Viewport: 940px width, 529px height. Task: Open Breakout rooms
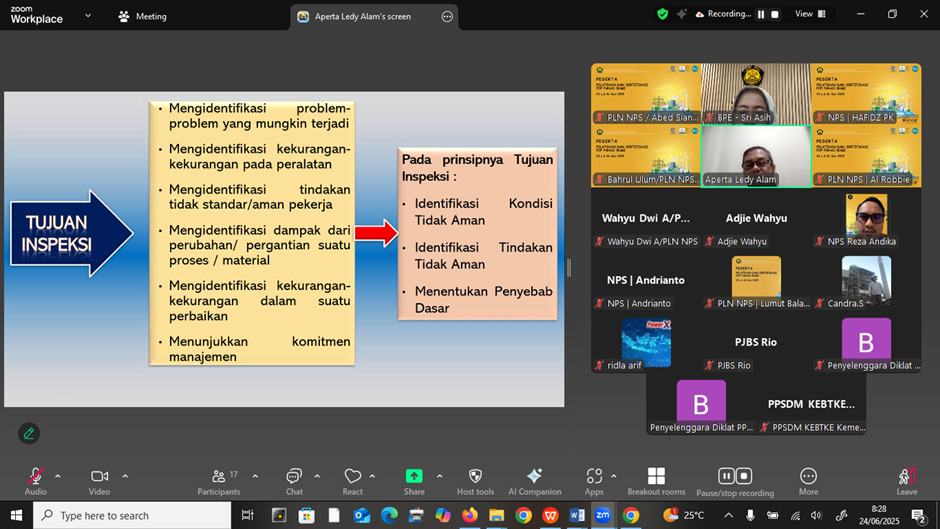point(656,478)
